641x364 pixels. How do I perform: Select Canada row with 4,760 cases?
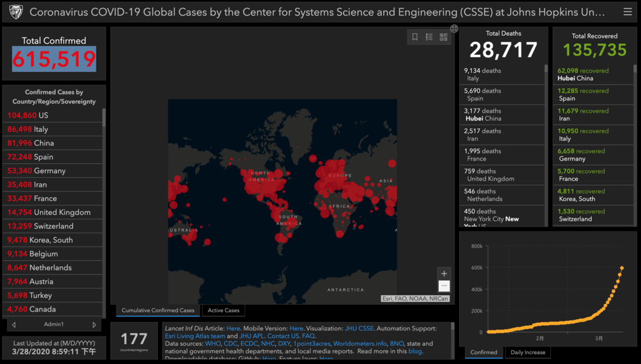click(x=53, y=309)
